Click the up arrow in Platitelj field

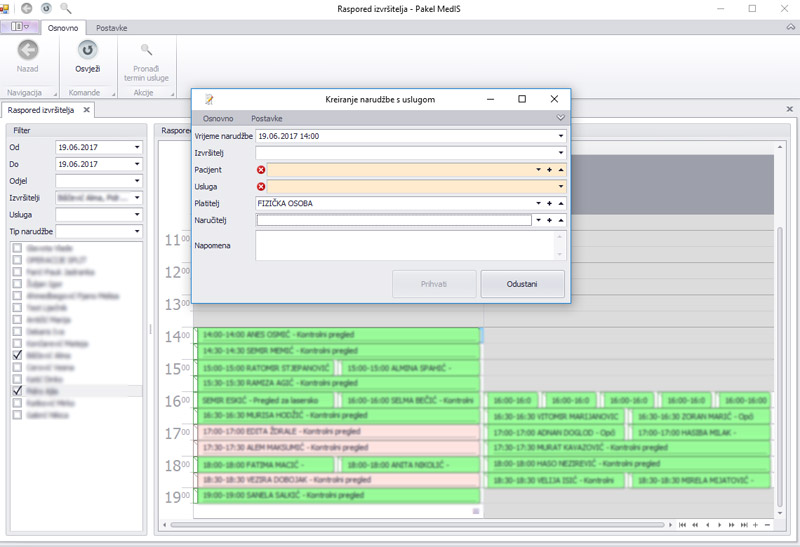tap(561, 204)
